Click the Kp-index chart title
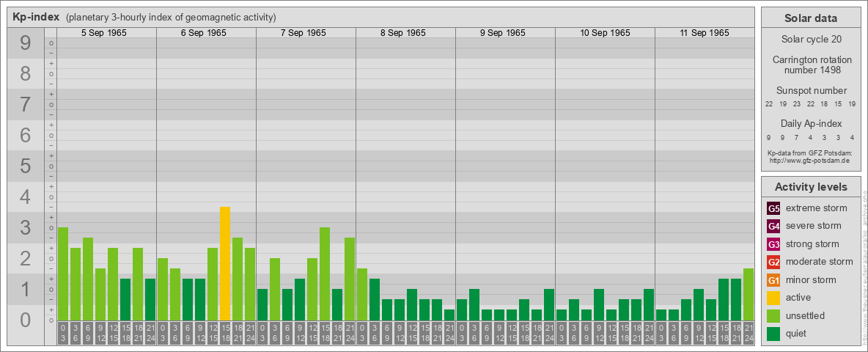The width and height of the screenshot is (868, 352). pos(36,17)
